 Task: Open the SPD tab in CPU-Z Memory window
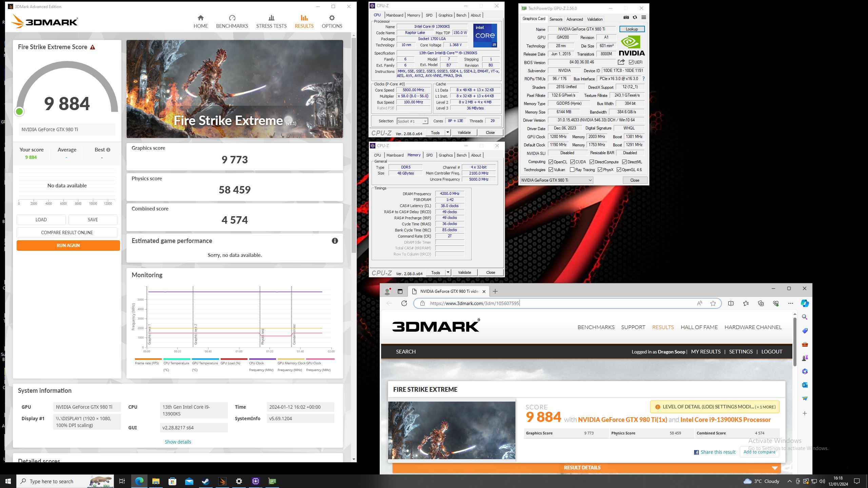click(429, 155)
